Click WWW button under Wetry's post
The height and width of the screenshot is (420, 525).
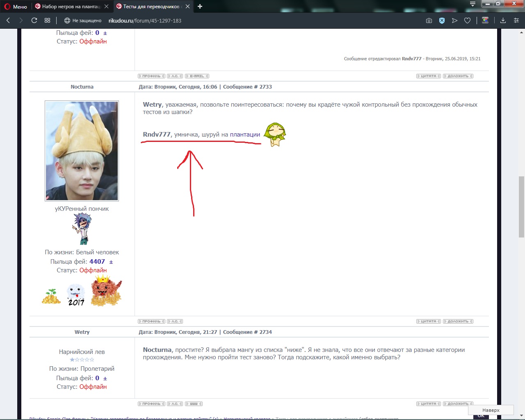[194, 404]
